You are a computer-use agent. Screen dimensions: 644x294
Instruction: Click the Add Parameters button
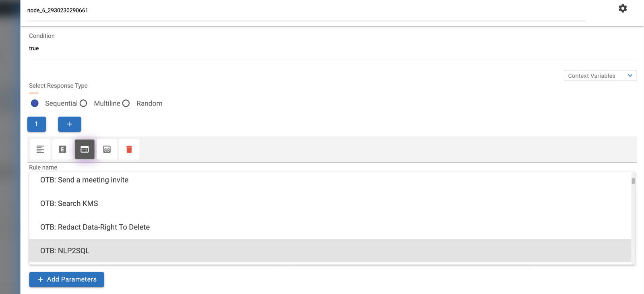pos(66,279)
